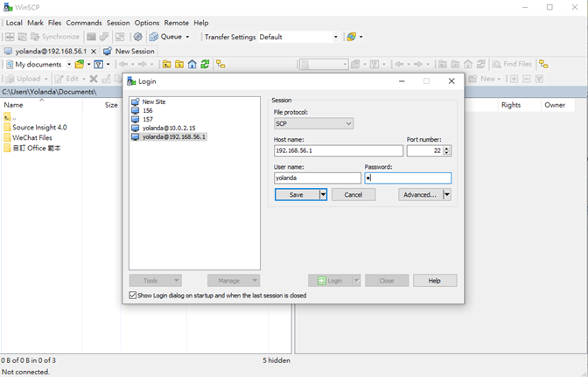588x377 pixels.
Task: Open parent directory folder icon in local toolbar
Action: (166, 65)
